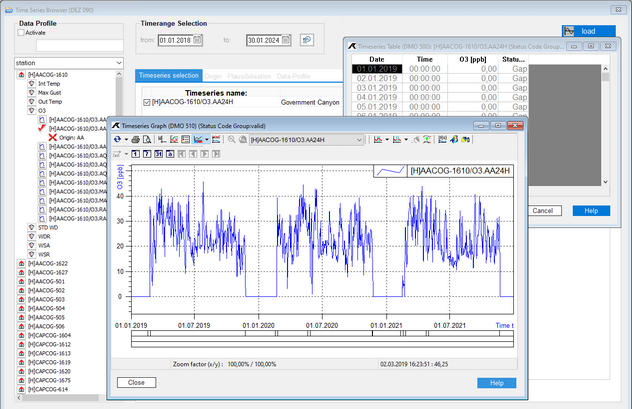Open the dropdown arrow after the blue bar chart icon

(406, 139)
